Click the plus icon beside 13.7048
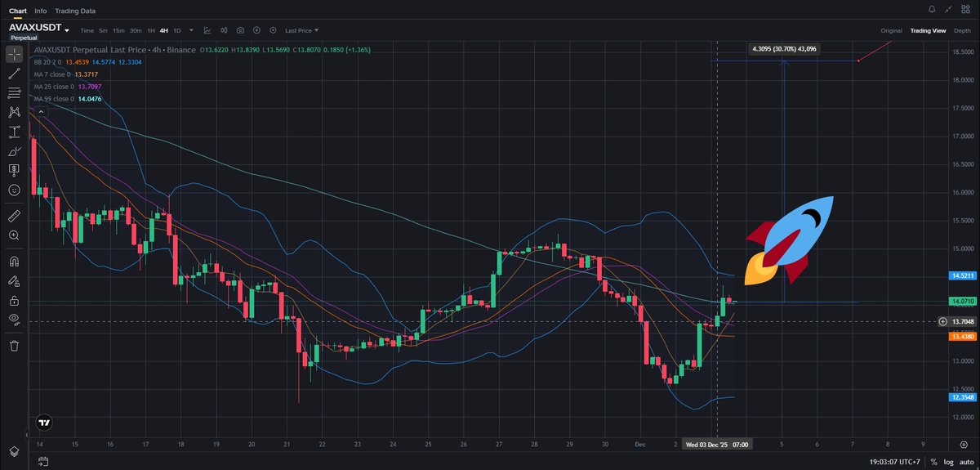The image size is (980, 470). [x=943, y=321]
